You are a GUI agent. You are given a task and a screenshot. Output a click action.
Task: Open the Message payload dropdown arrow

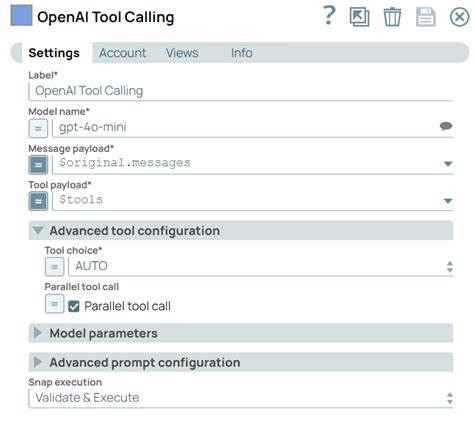448,164
